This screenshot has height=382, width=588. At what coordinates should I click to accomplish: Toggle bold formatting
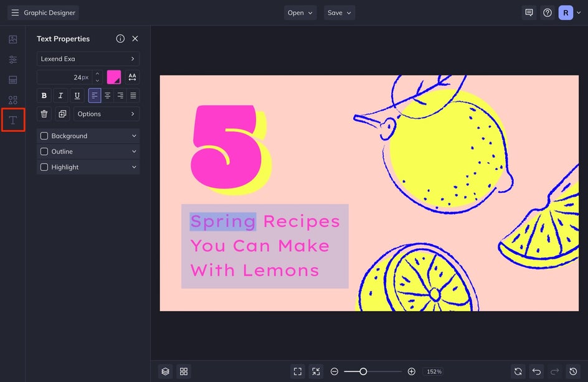44,96
